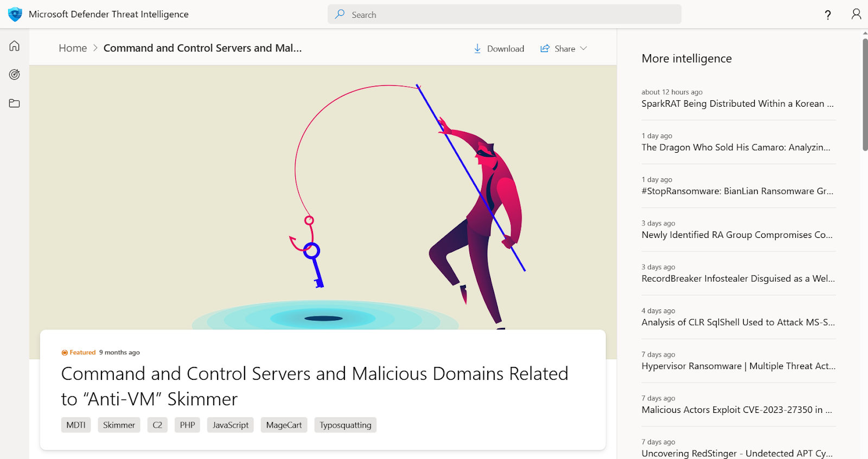
Task: Open The Dragon Who Sold His Camaro article
Action: pos(736,147)
